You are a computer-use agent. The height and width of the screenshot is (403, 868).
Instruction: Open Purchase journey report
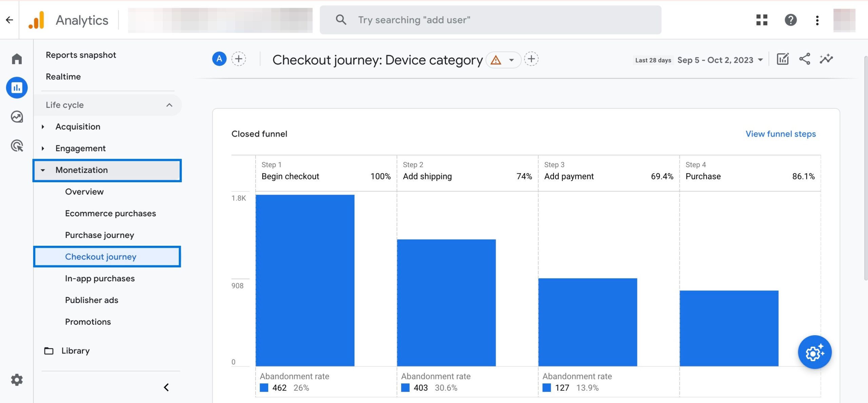click(99, 235)
